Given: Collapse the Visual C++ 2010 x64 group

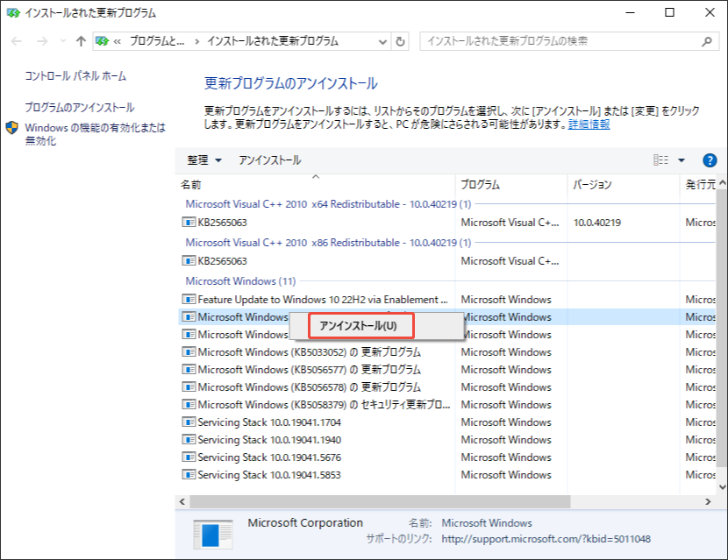Looking at the screenshot, I should pyautogui.click(x=328, y=204).
